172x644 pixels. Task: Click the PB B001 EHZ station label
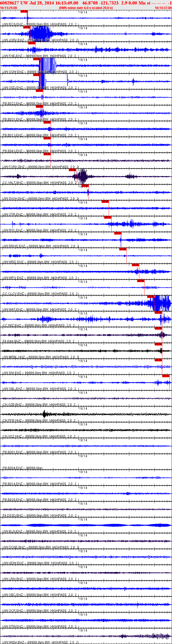coord(40,452)
